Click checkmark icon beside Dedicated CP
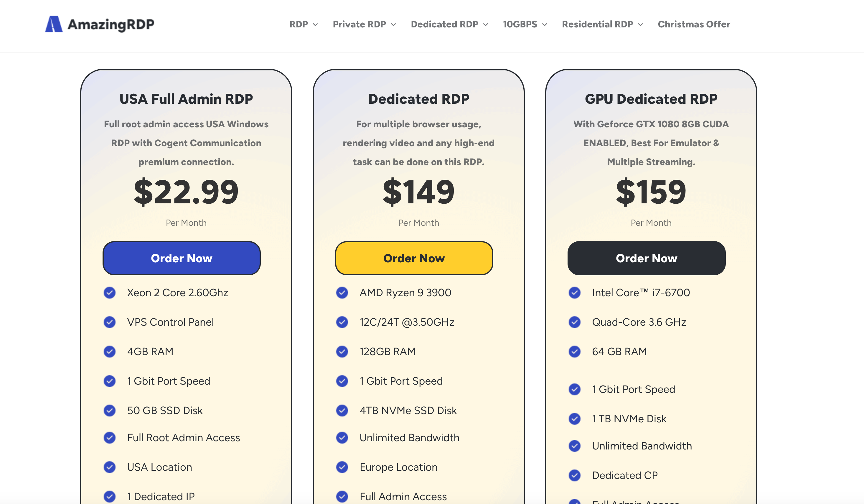 click(575, 475)
